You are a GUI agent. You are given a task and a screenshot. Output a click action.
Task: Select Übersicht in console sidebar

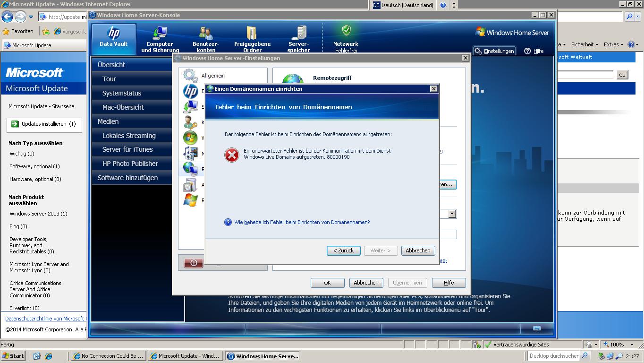[132, 65]
